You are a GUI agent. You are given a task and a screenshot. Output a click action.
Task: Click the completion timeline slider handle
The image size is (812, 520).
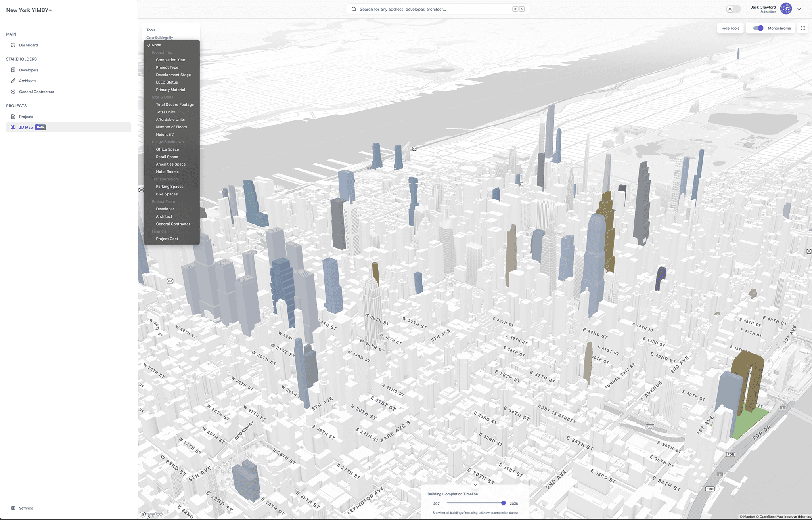503,503
